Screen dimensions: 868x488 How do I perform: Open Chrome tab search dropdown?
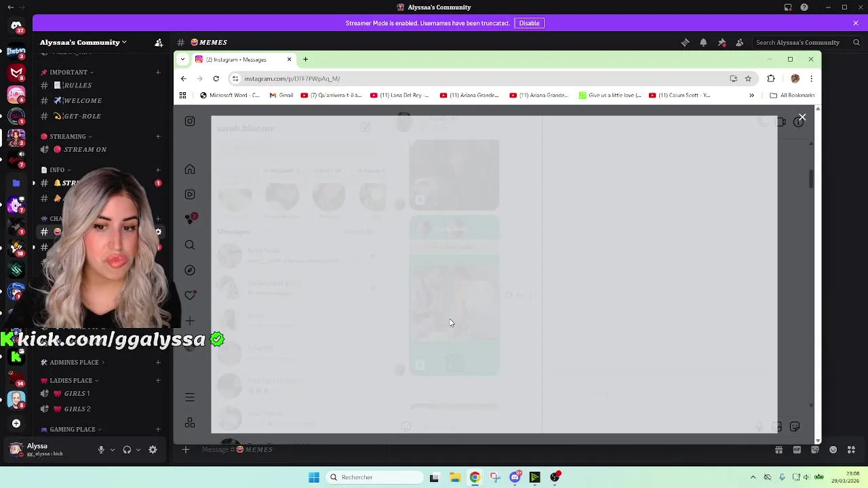pos(182,60)
